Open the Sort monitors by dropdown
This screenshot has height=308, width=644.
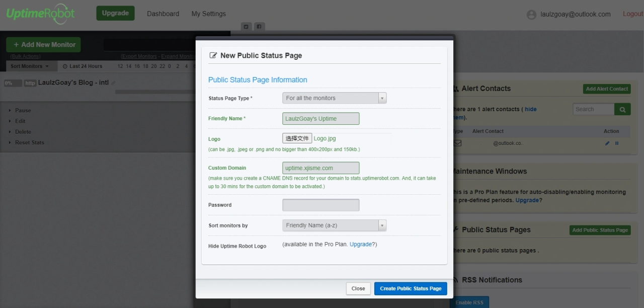pyautogui.click(x=334, y=225)
